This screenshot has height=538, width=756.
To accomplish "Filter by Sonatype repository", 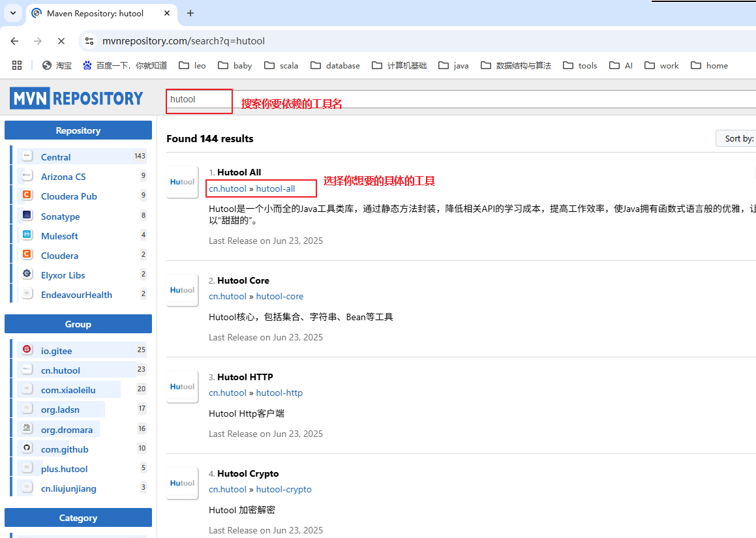I will click(60, 217).
